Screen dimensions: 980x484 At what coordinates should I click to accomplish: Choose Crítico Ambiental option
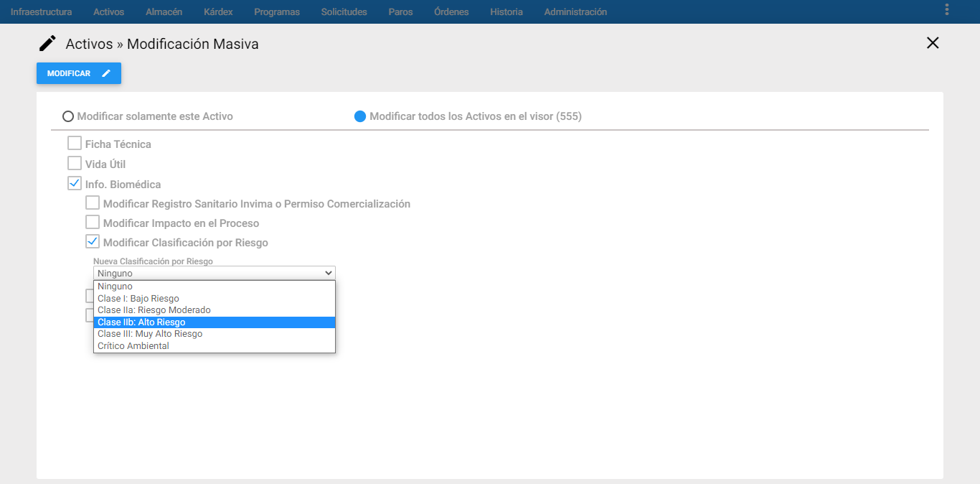[214, 346]
